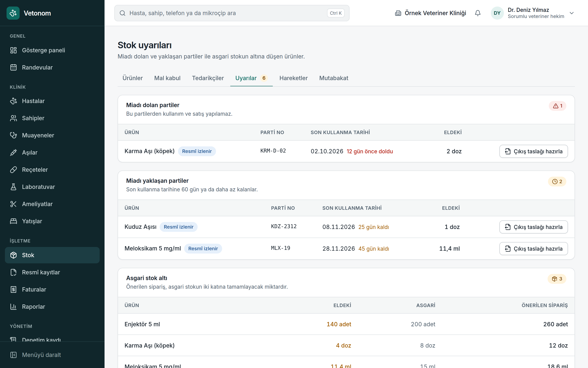Screen dimensions: 588x368
Task: Switch to the Mal kabul tab
Action: [x=167, y=78]
